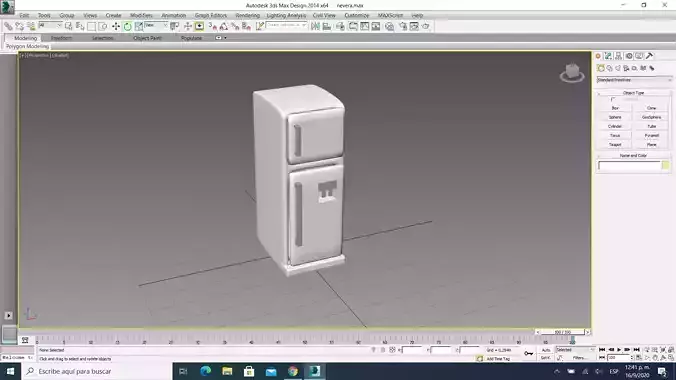Open the Modify command panel tab
This screenshot has height=380, width=676.
(x=608, y=56)
